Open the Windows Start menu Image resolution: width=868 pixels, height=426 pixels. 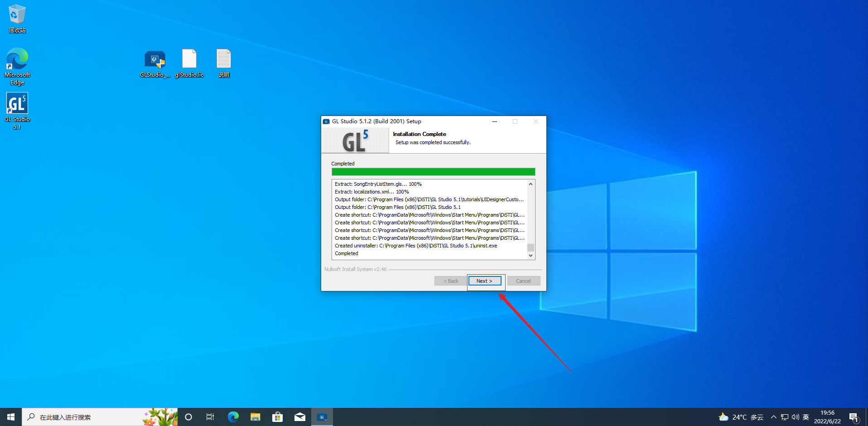[11, 417]
